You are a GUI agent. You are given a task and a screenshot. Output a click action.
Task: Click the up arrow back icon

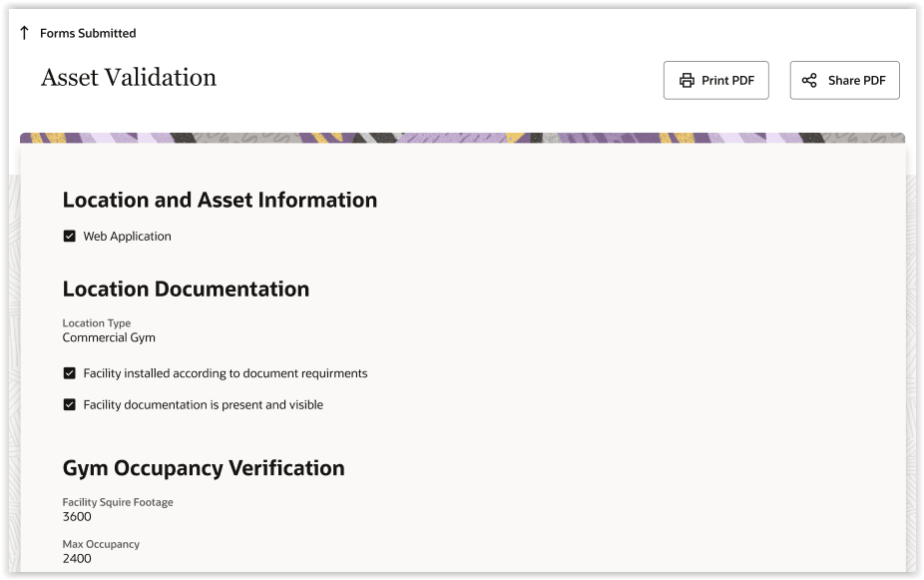tap(25, 33)
